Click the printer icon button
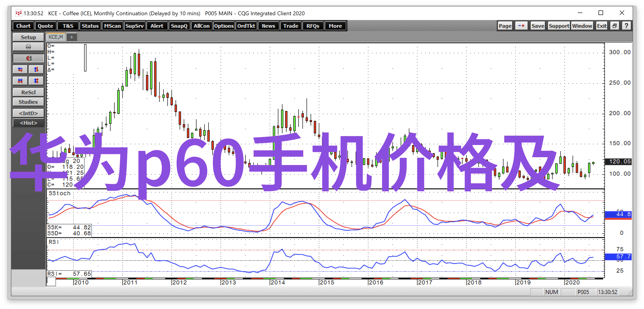The height and width of the screenshot is (309, 644). coord(28,47)
